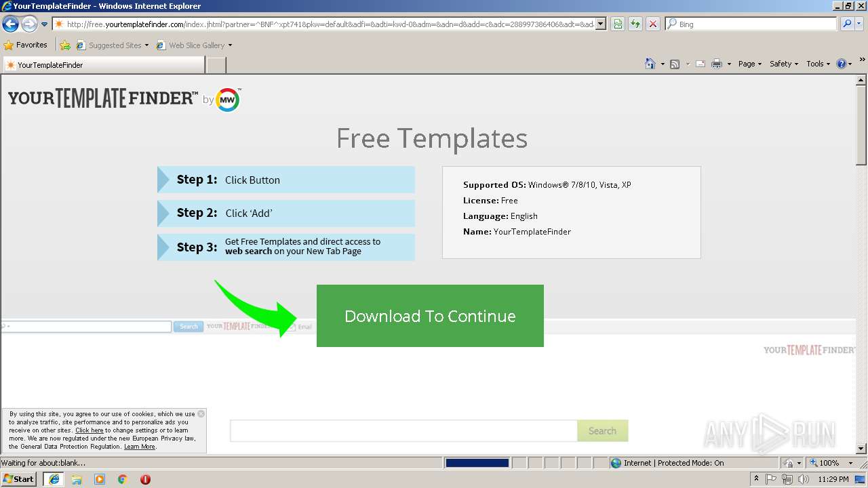This screenshot has height=488, width=868.
Task: Click the page loading progress bar
Action: (x=477, y=463)
